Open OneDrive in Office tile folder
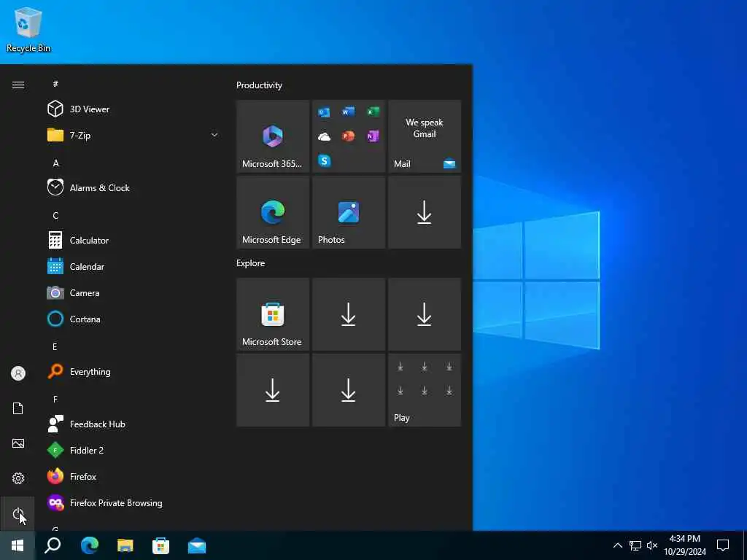 324,136
